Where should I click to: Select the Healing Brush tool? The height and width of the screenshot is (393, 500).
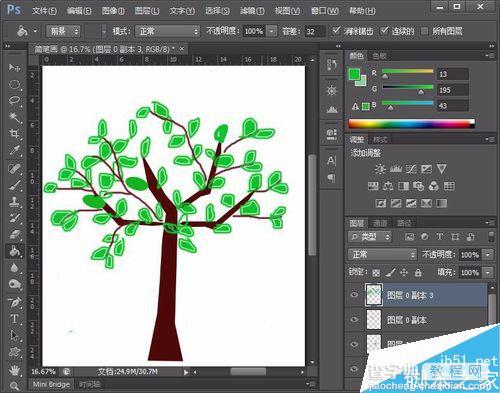point(14,168)
